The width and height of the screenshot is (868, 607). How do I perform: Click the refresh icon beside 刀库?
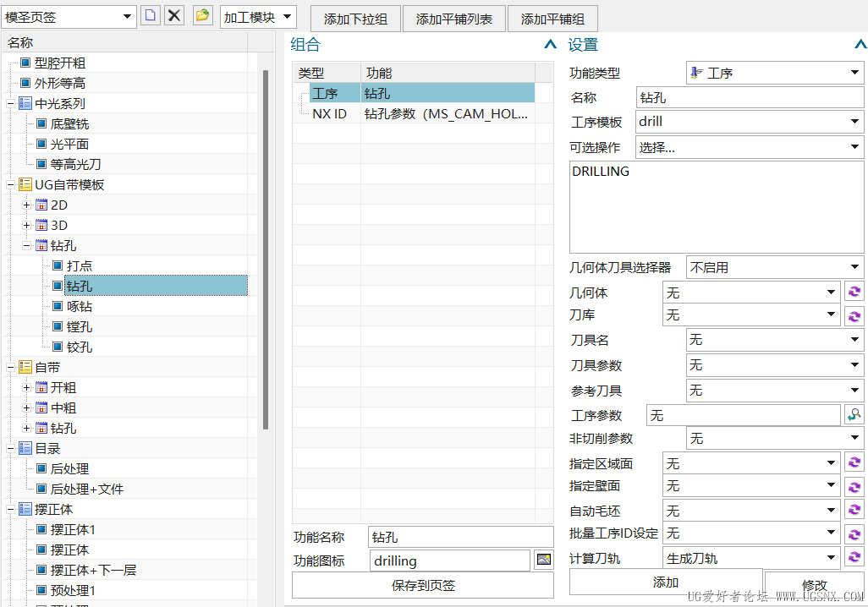[x=854, y=315]
